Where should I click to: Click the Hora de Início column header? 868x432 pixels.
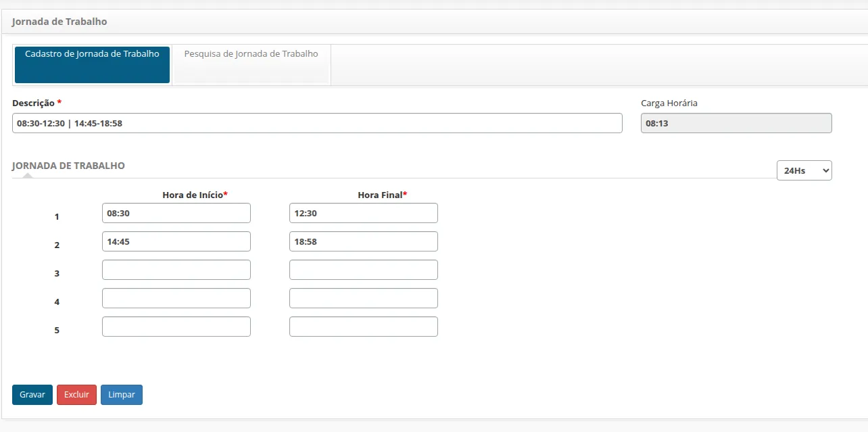(x=195, y=195)
